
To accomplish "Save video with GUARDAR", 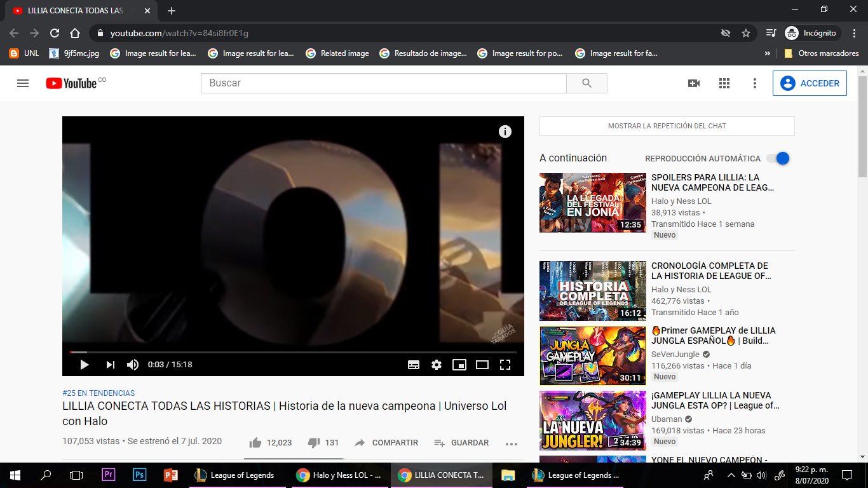I will pos(461,443).
